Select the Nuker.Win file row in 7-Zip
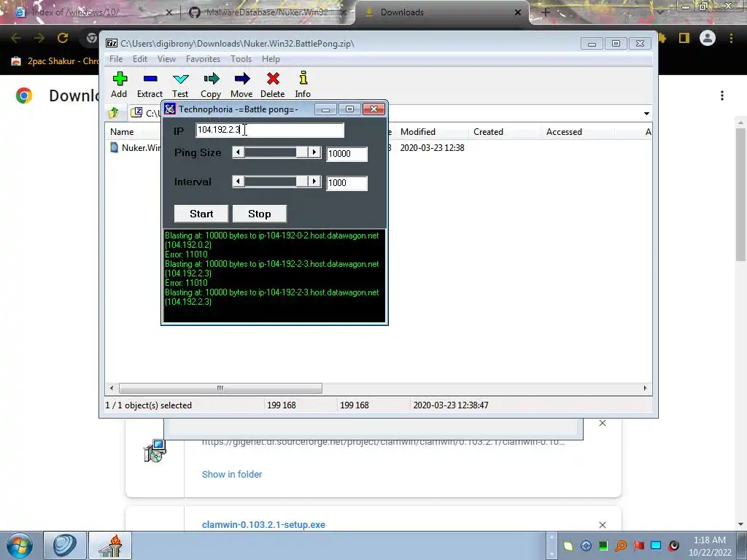This screenshot has width=747, height=560. coord(136,147)
